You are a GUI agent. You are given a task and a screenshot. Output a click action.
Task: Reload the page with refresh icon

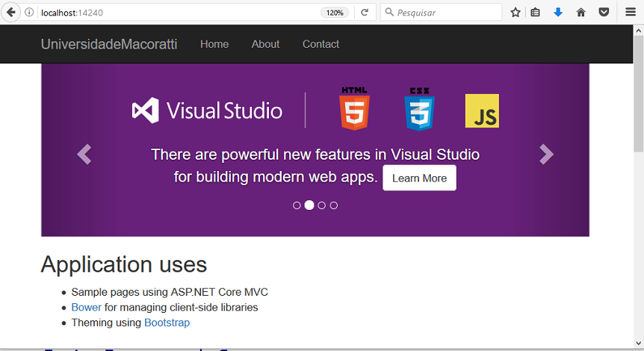(365, 12)
